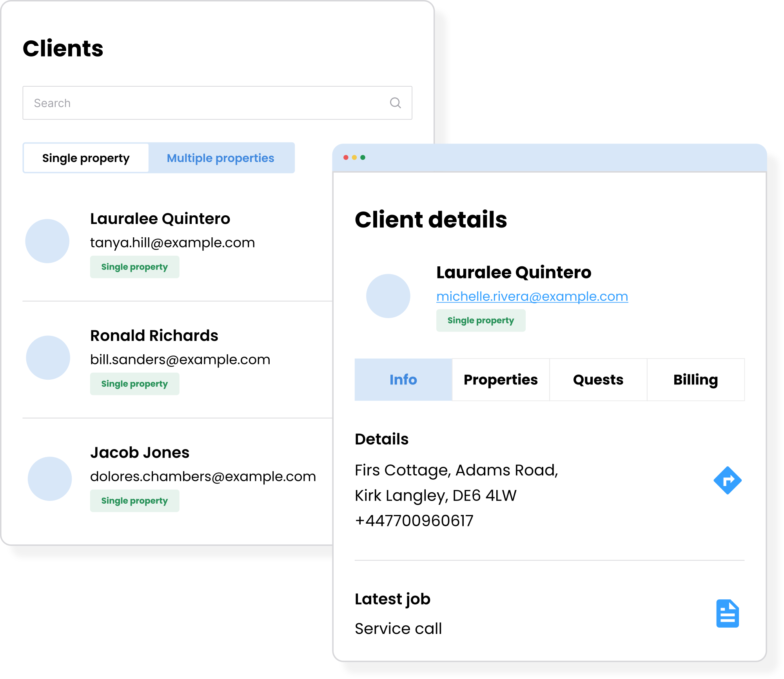This screenshot has width=784, height=679.
Task: Click Lauralee Quintero's avatar in the clients list
Action: (x=47, y=241)
